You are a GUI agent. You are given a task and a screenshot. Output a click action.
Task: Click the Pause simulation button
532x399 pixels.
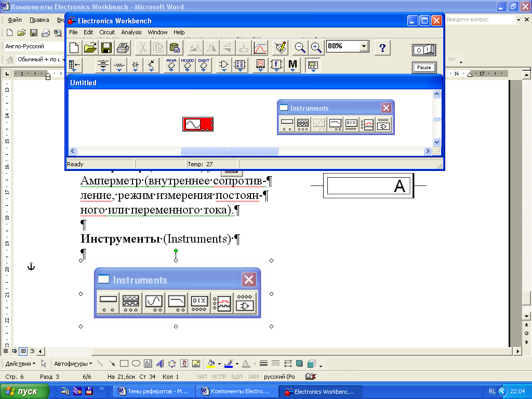[x=424, y=67]
